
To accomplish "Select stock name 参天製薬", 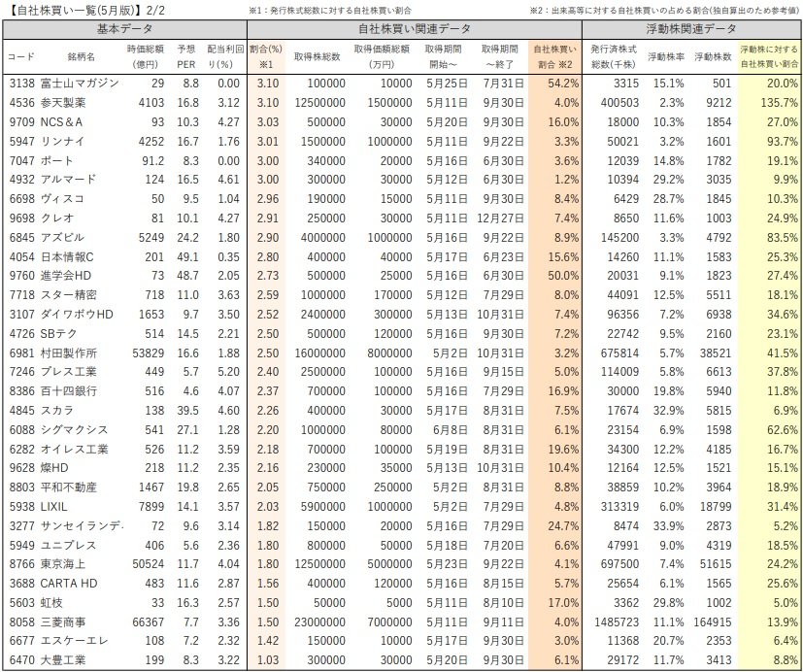I will tap(63, 102).
